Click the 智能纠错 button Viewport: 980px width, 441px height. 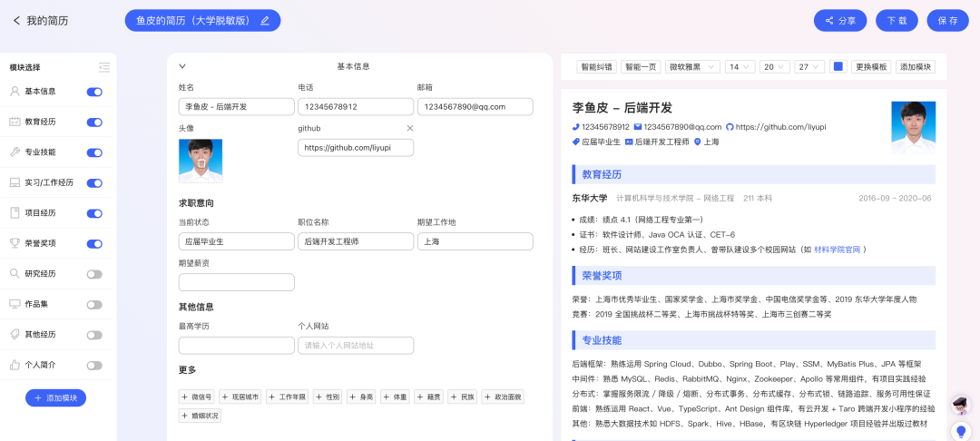click(597, 67)
